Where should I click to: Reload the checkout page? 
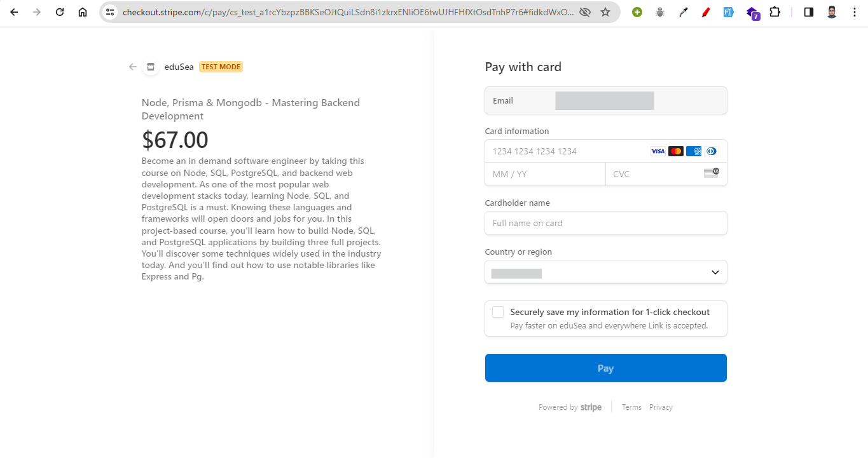point(60,12)
